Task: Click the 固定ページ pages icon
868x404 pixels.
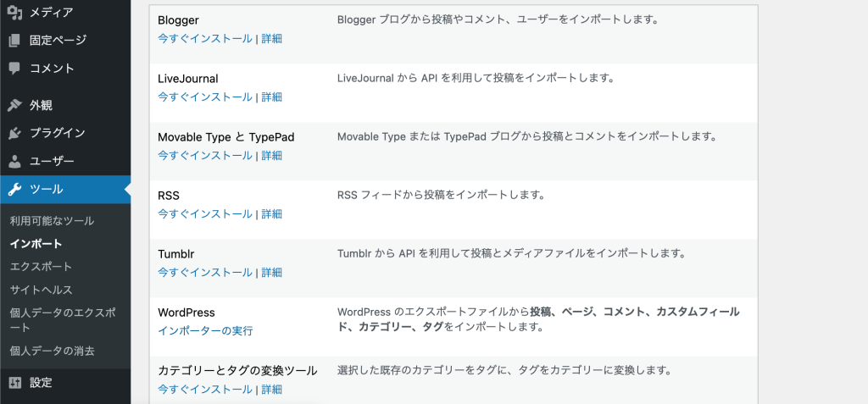Action: (15, 41)
